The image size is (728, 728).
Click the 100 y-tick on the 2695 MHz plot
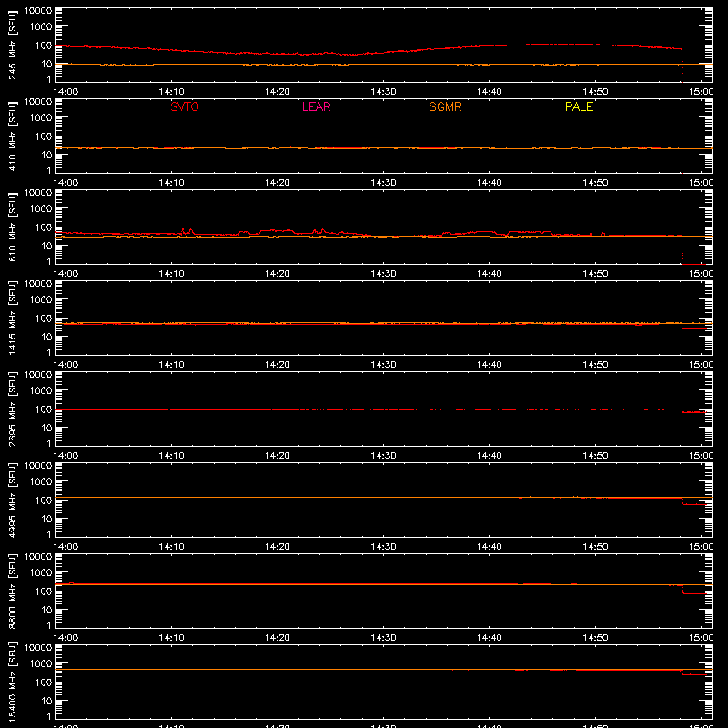44,409
